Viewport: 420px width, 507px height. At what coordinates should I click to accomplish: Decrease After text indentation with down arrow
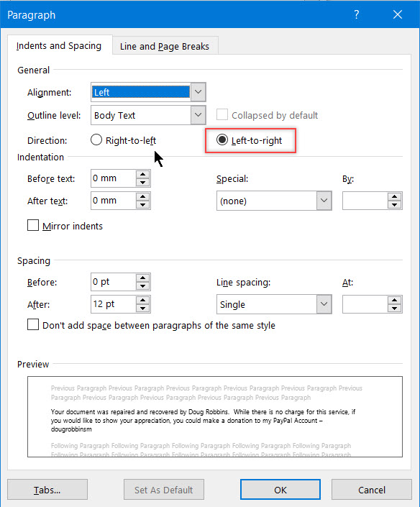coord(142,205)
